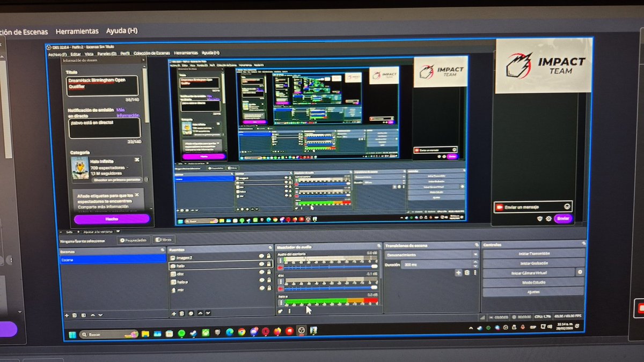Screen dimensions: 644x362
Task: Undock the Escenas panel via header icon
Action: (x=162, y=250)
